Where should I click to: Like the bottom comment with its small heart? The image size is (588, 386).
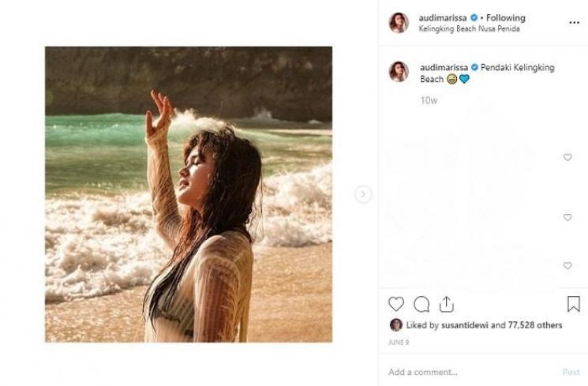pos(567,266)
